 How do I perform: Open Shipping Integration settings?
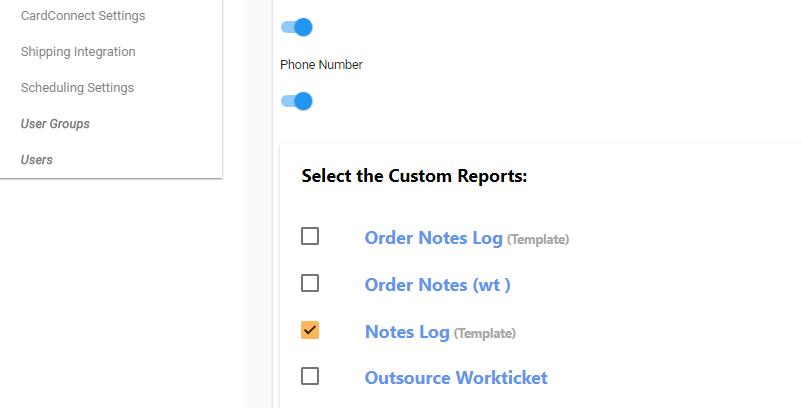[x=78, y=52]
